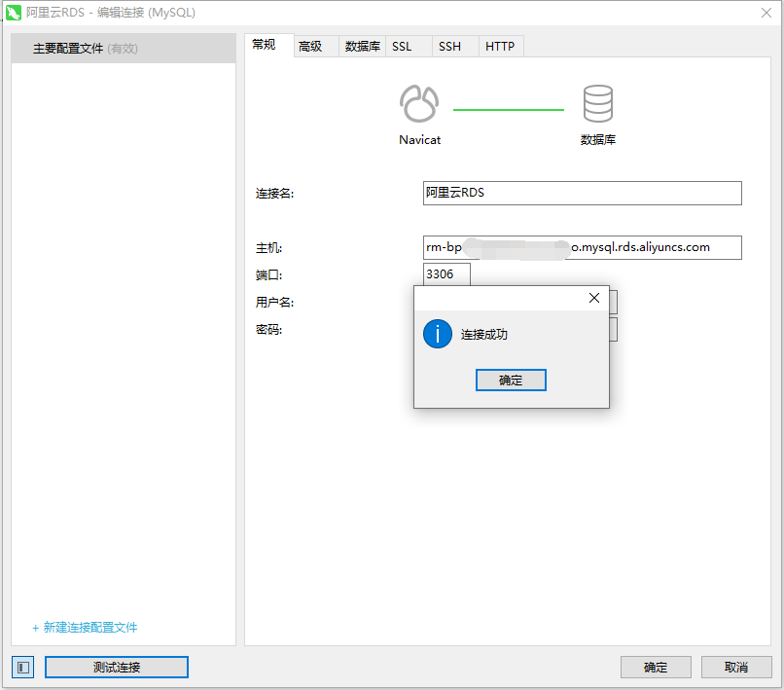Click + 新建连接配置文件 link
This screenshot has height=690, width=784.
point(85,628)
